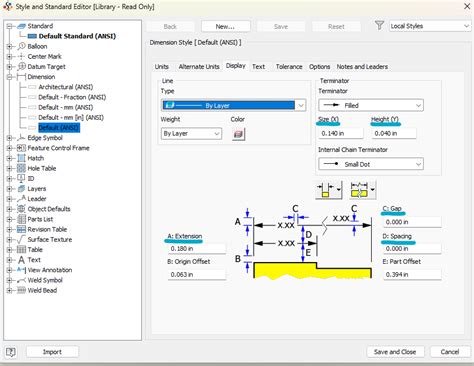Image resolution: width=474 pixels, height=366 pixels.
Task: Click the Layers icon
Action: 22,188
